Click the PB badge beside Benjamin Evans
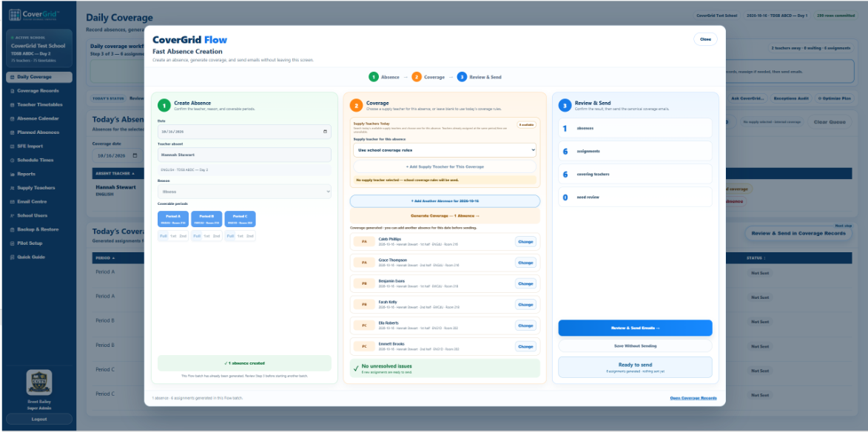Viewport: 868px width, 432px height. pos(364,283)
